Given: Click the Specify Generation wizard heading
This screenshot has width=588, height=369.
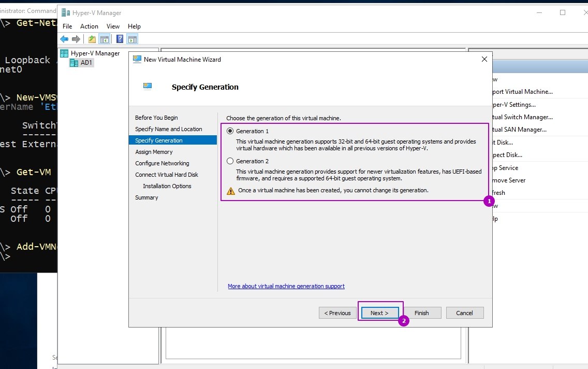Looking at the screenshot, I should 205,87.
